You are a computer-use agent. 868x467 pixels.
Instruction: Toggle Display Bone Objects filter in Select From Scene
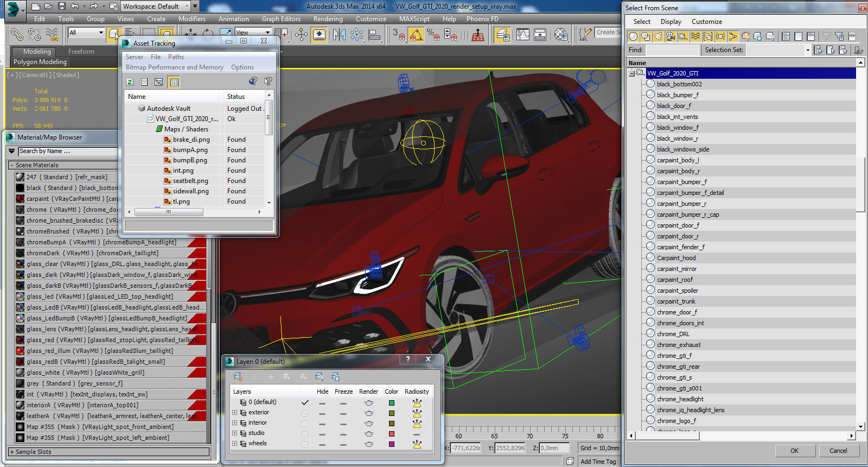(733, 36)
